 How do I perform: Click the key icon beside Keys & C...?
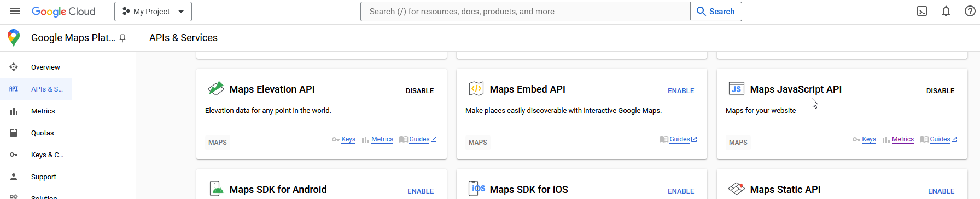[14, 155]
